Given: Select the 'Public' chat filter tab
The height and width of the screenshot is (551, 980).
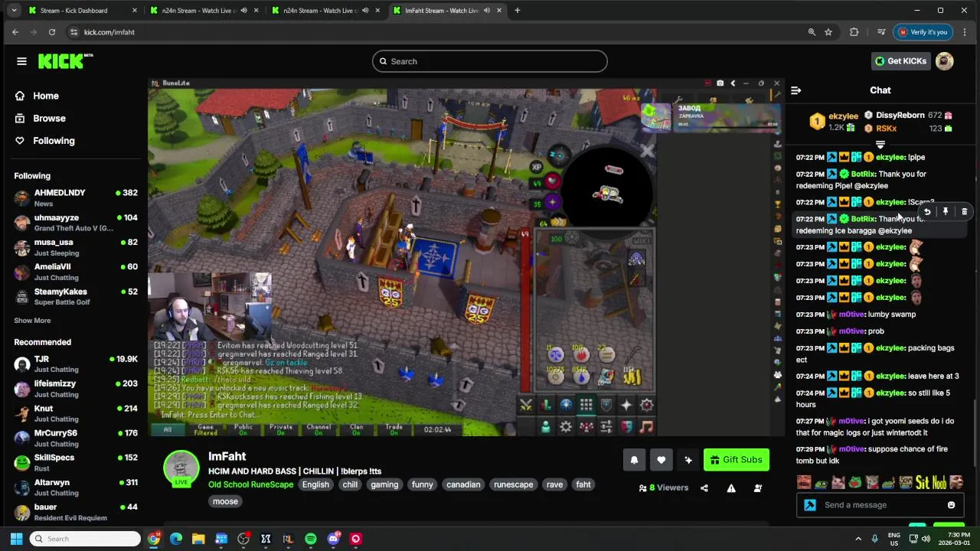Looking at the screenshot, I should point(243,429).
